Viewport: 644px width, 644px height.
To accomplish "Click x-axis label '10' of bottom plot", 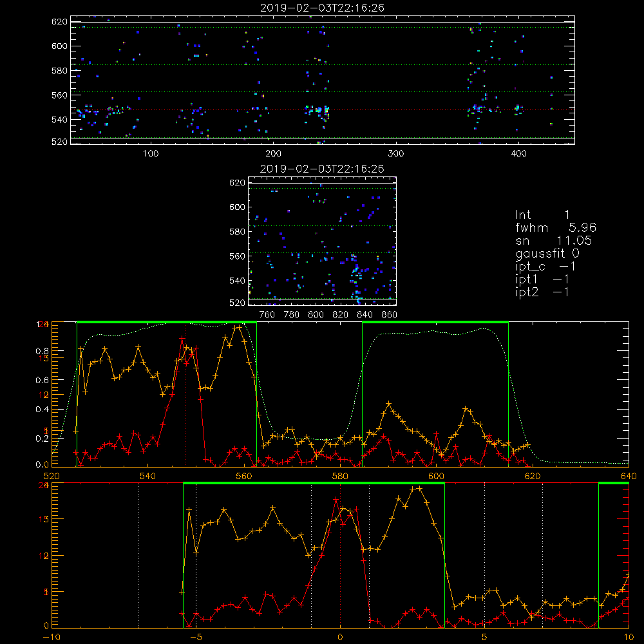I will (x=629, y=637).
